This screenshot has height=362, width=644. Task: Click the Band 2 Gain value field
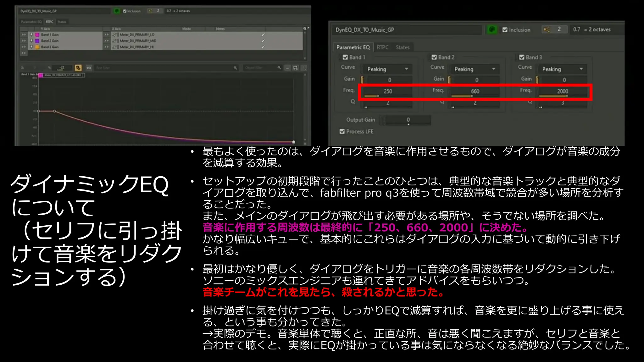477,80
